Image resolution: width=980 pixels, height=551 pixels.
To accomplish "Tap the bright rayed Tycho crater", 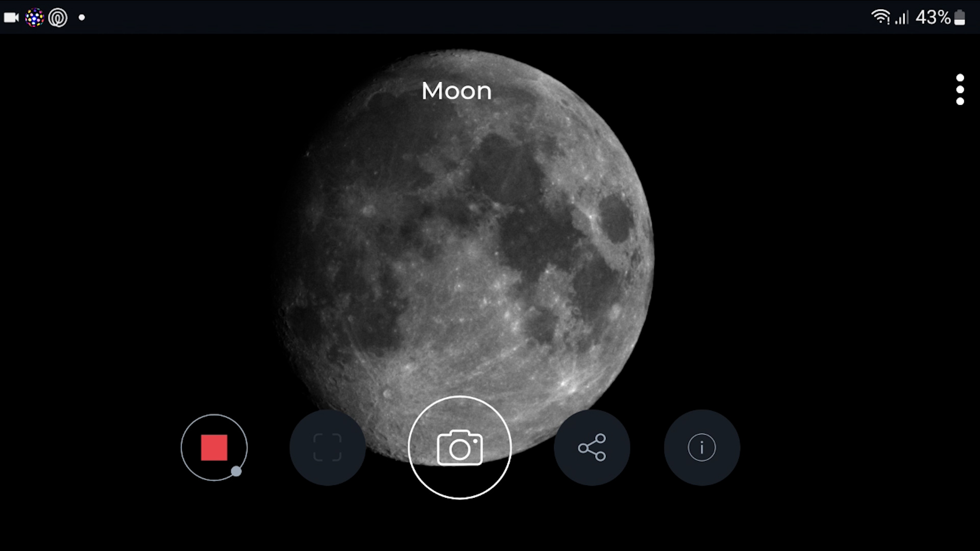I will pos(564,383).
